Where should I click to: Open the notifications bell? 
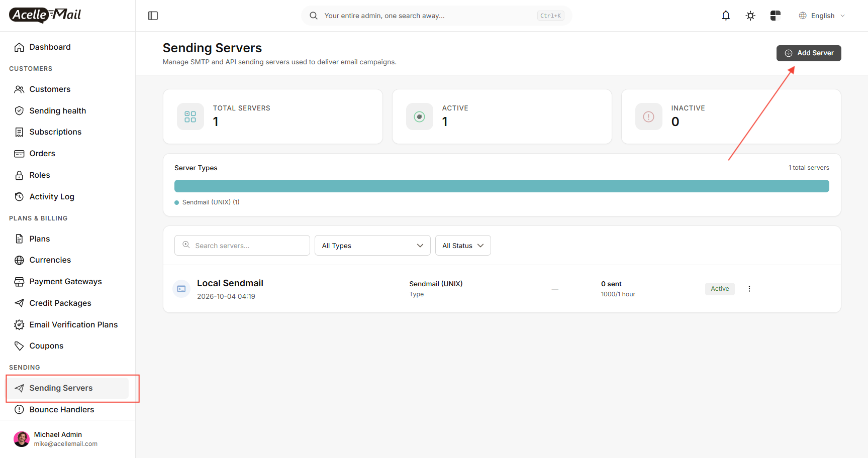(726, 16)
